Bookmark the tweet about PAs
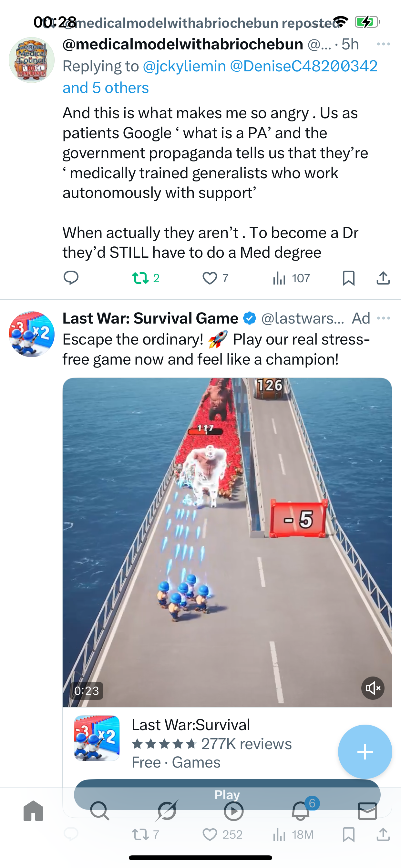Image resolution: width=401 pixels, height=868 pixels. point(348,278)
